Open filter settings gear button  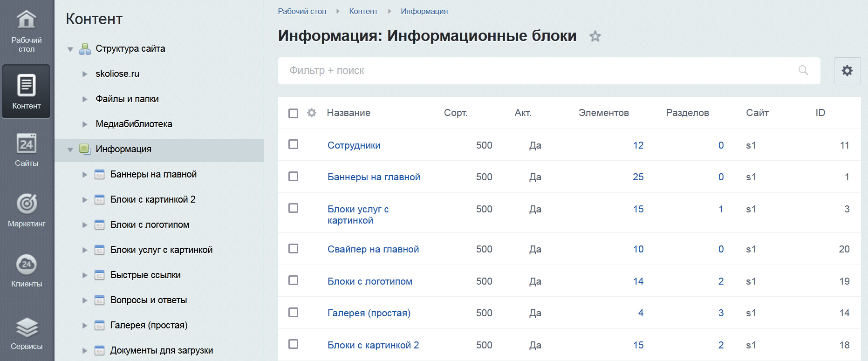tap(847, 71)
